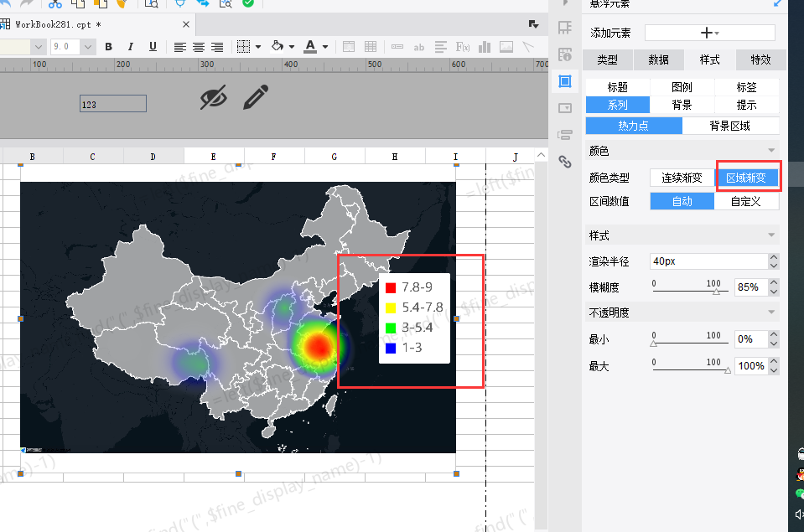Image resolution: width=804 pixels, height=532 pixels.
Task: Select the 标签 sub-tab
Action: pos(746,87)
